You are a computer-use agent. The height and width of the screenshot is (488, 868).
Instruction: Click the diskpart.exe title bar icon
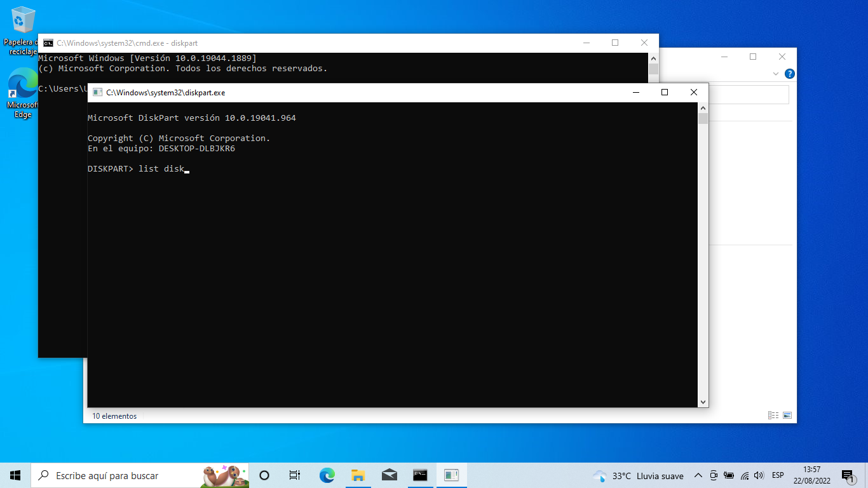97,93
